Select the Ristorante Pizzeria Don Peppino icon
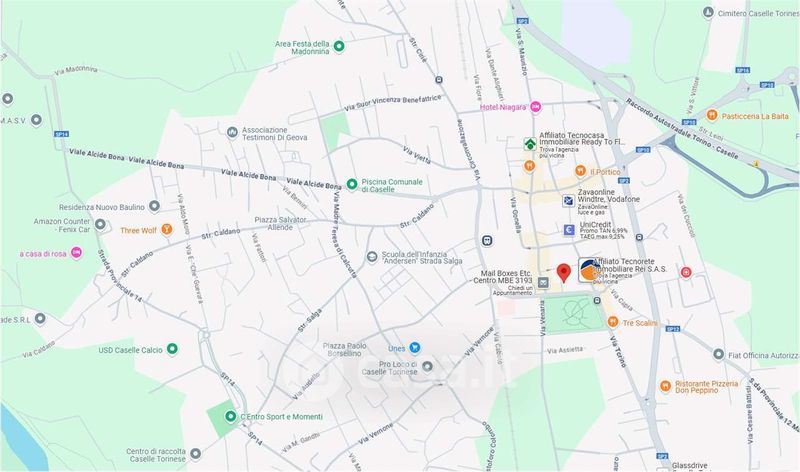The image size is (800, 472). (x=665, y=386)
